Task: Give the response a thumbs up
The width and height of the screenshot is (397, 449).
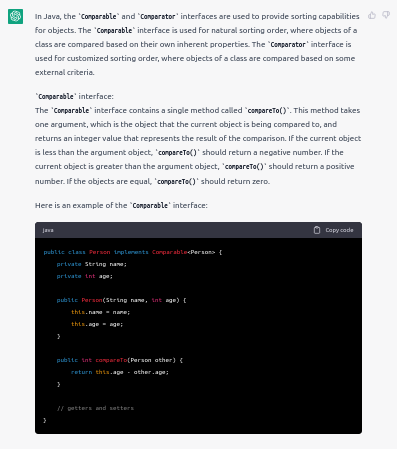Action: (x=372, y=15)
